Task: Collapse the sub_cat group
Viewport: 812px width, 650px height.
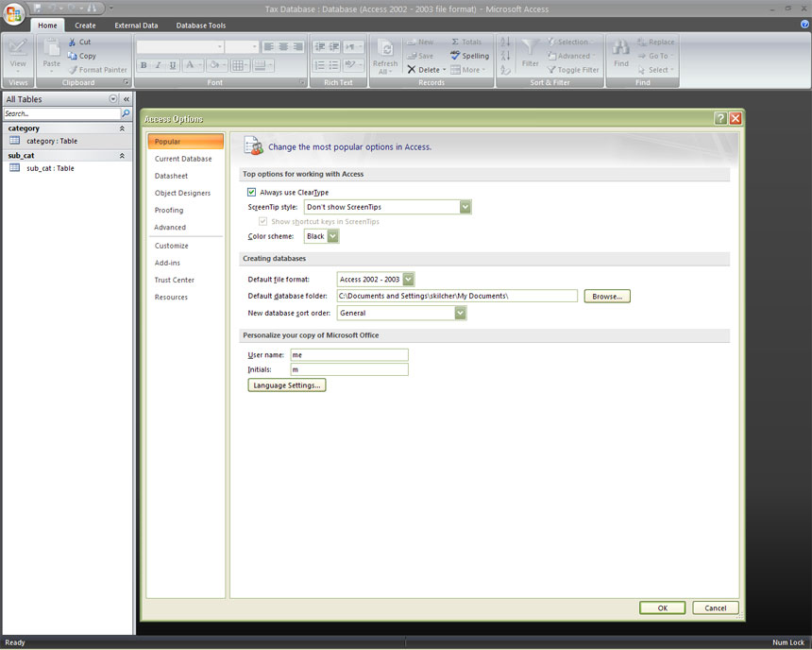Action: click(x=122, y=155)
